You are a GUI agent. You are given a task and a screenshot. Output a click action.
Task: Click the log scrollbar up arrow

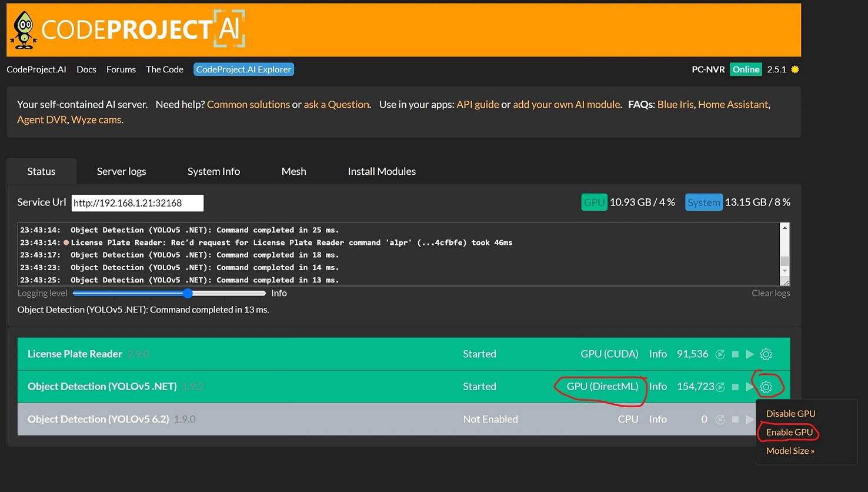click(x=784, y=228)
